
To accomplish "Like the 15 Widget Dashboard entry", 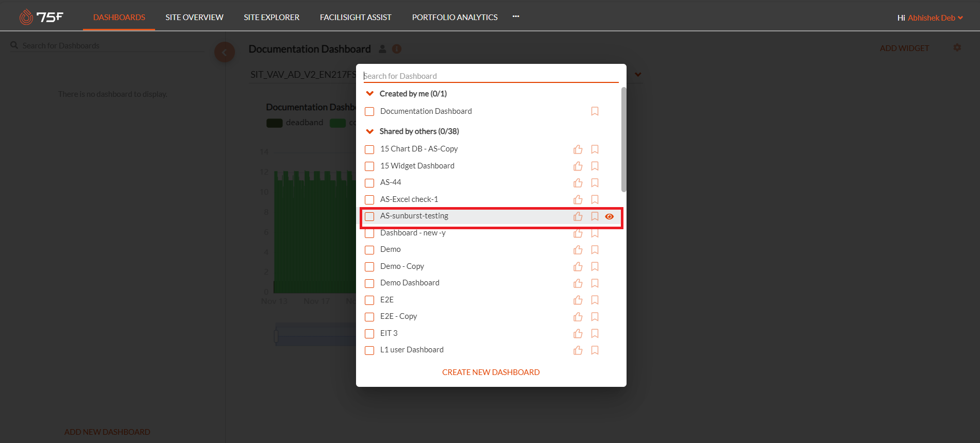I will 578,166.
